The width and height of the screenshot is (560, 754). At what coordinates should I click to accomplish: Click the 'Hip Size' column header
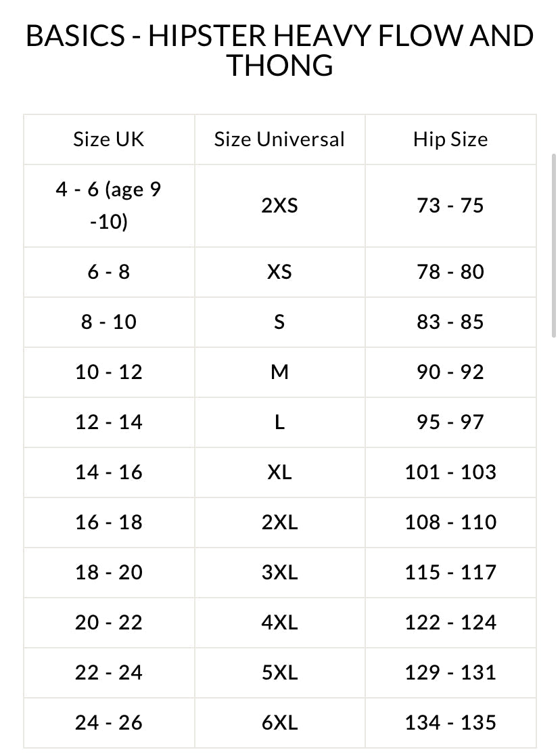pos(450,139)
